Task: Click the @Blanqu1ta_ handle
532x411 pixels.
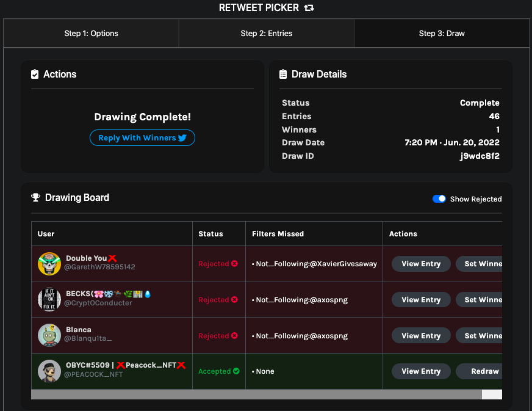Action: pos(88,339)
